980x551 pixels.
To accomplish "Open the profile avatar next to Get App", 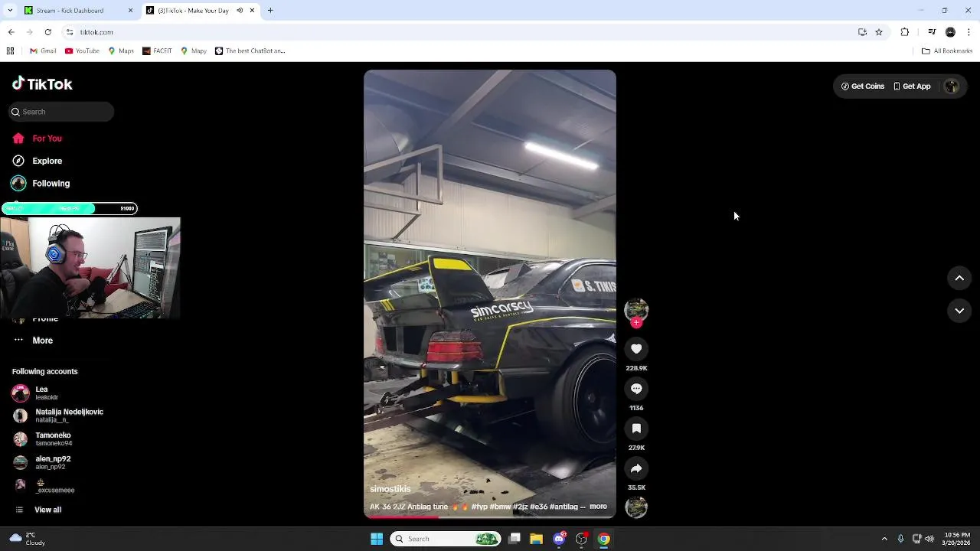I will click(952, 86).
